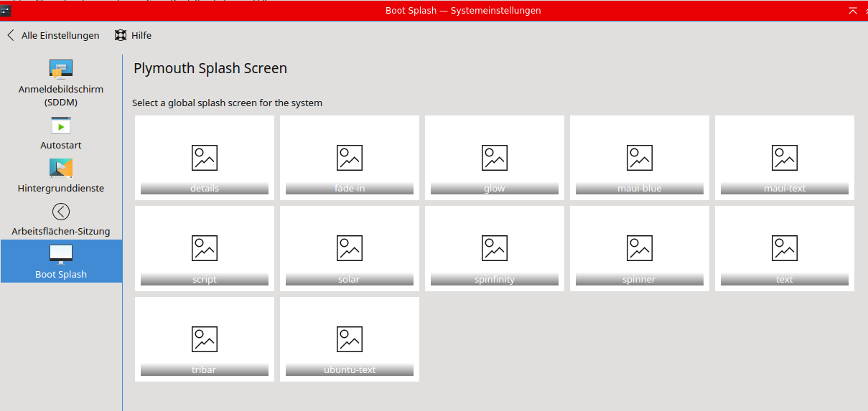Open Hintergrunddienste sidebar icon
The width and height of the screenshot is (868, 411).
tap(61, 169)
